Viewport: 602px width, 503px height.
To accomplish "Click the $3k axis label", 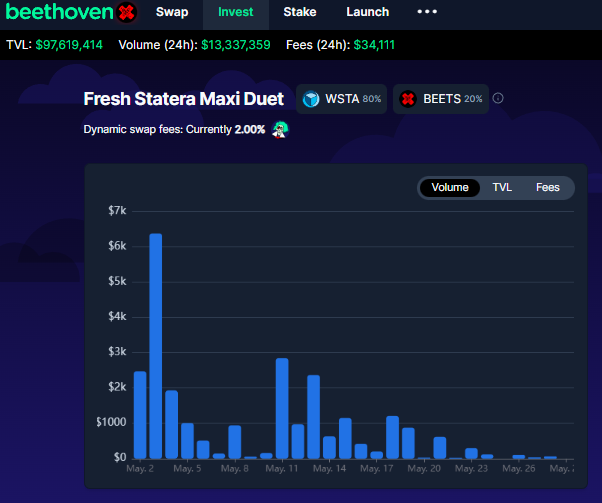I will coord(117,352).
